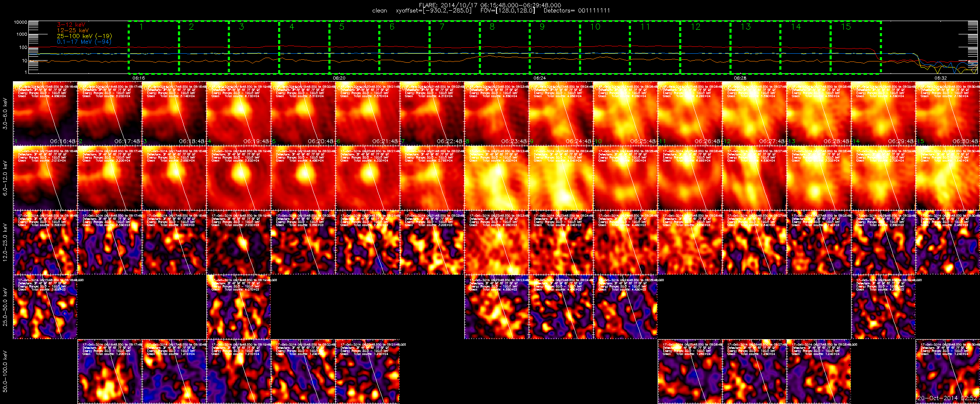Click the red '3-12 keV' legend entry
This screenshot has width=980, height=404.
(x=71, y=25)
